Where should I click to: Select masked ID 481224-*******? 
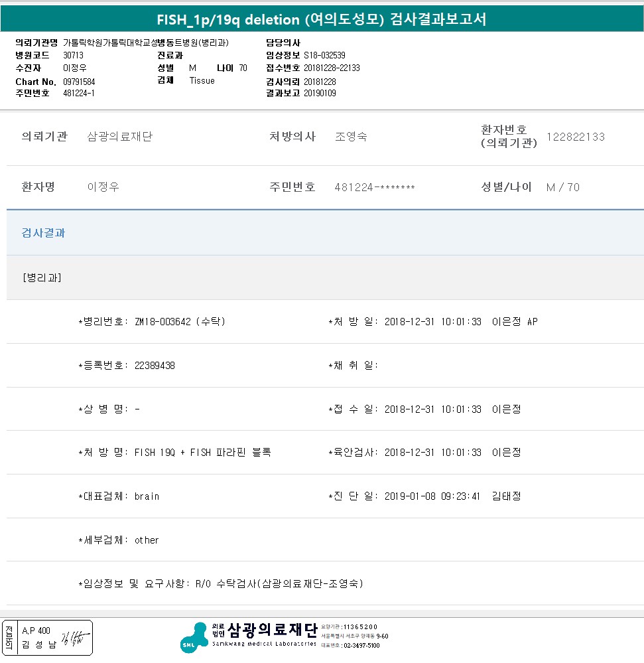[375, 187]
